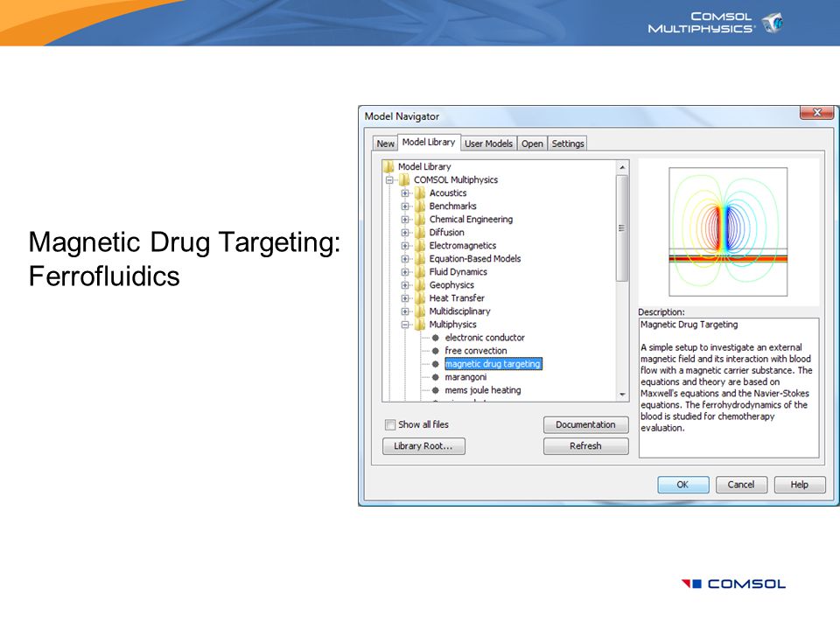Click the COMSOL Multiphysics logo icon in header
The height and width of the screenshot is (630, 840).
tap(773, 23)
